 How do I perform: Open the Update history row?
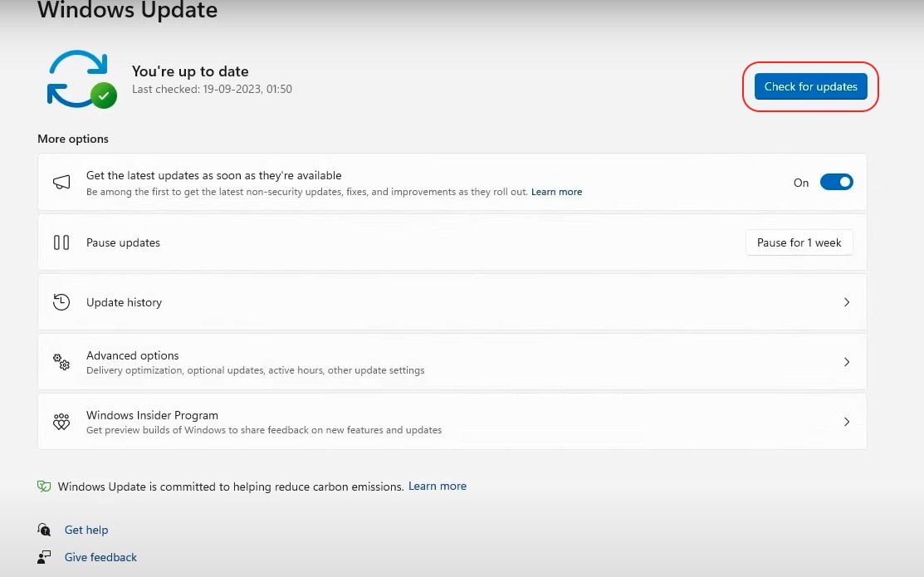pyautogui.click(x=452, y=302)
